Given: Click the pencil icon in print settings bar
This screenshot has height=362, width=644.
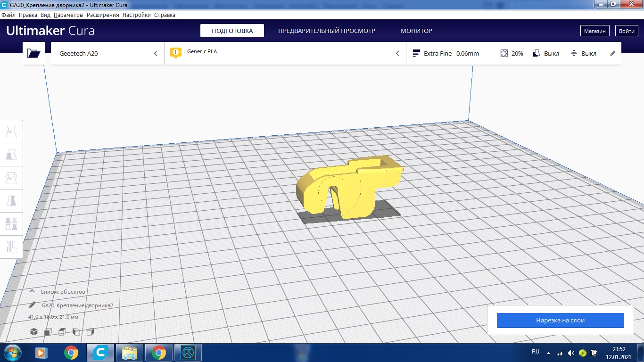Looking at the screenshot, I should [613, 53].
